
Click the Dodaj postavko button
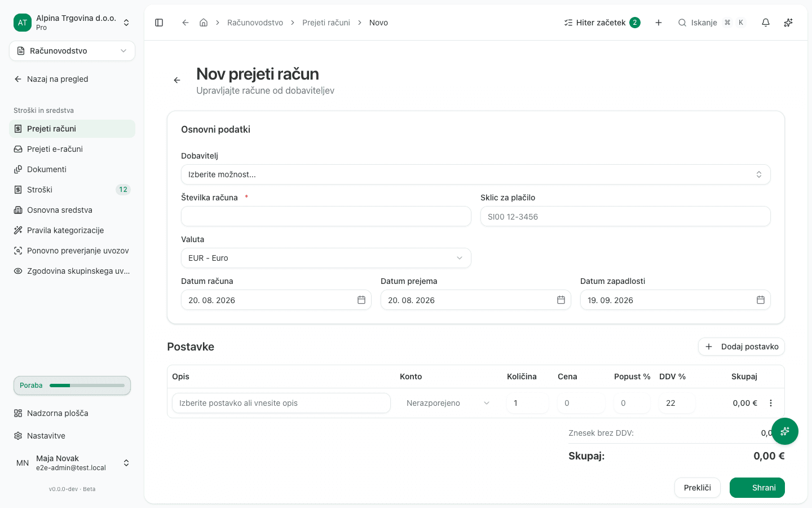pyautogui.click(x=742, y=347)
